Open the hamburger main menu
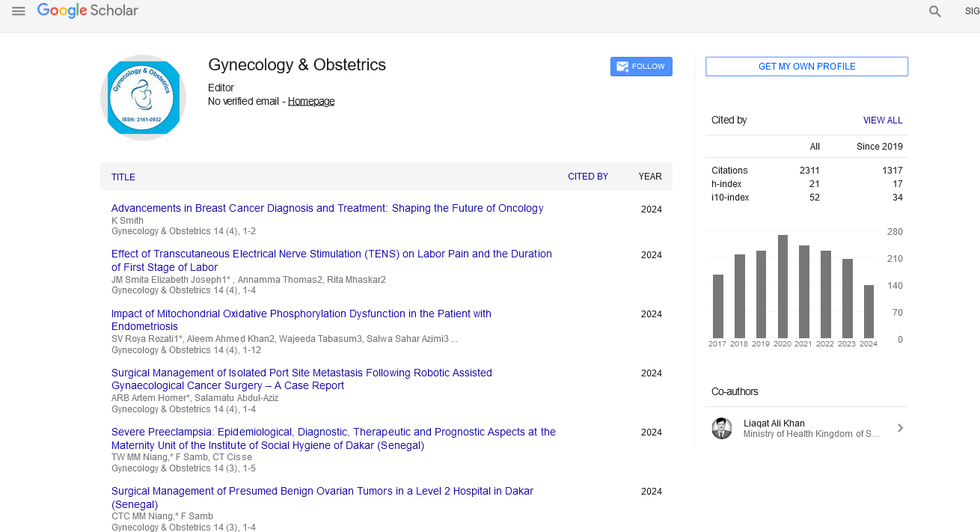This screenshot has height=532, width=980. pyautogui.click(x=19, y=11)
